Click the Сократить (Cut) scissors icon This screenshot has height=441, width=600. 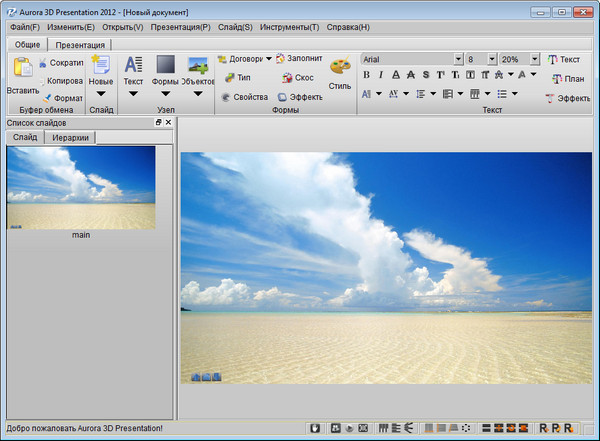(x=42, y=62)
